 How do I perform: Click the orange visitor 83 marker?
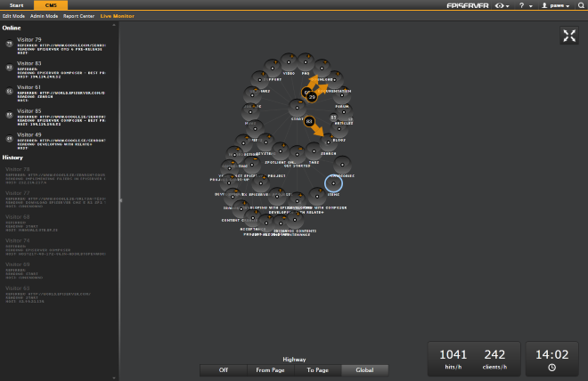point(309,120)
